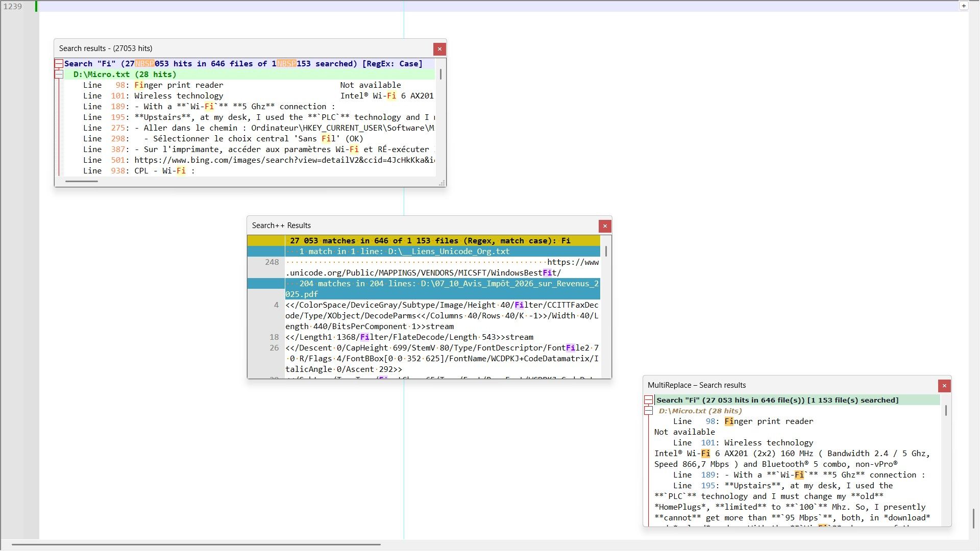The height and width of the screenshot is (551, 980).
Task: Collapse the Search "Fi" root in Search results
Action: 59,64
